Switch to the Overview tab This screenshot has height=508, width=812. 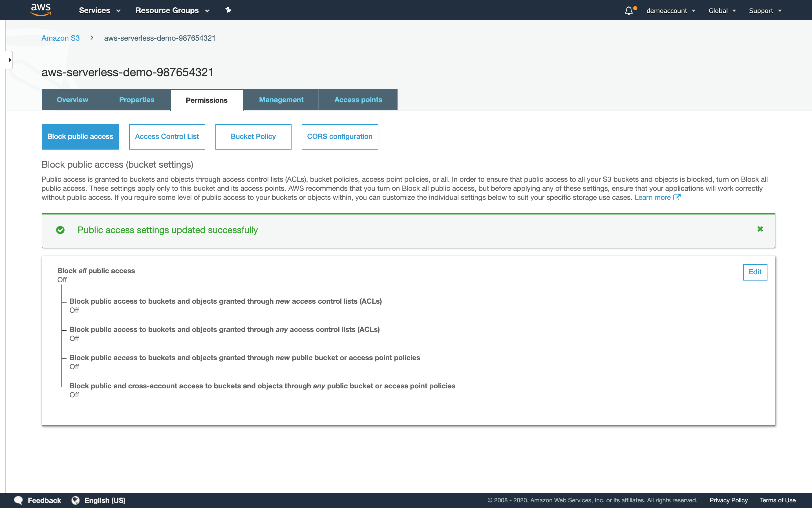pyautogui.click(x=72, y=100)
